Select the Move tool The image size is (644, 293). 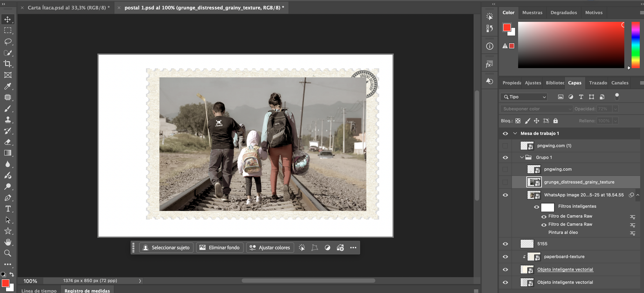[8, 19]
